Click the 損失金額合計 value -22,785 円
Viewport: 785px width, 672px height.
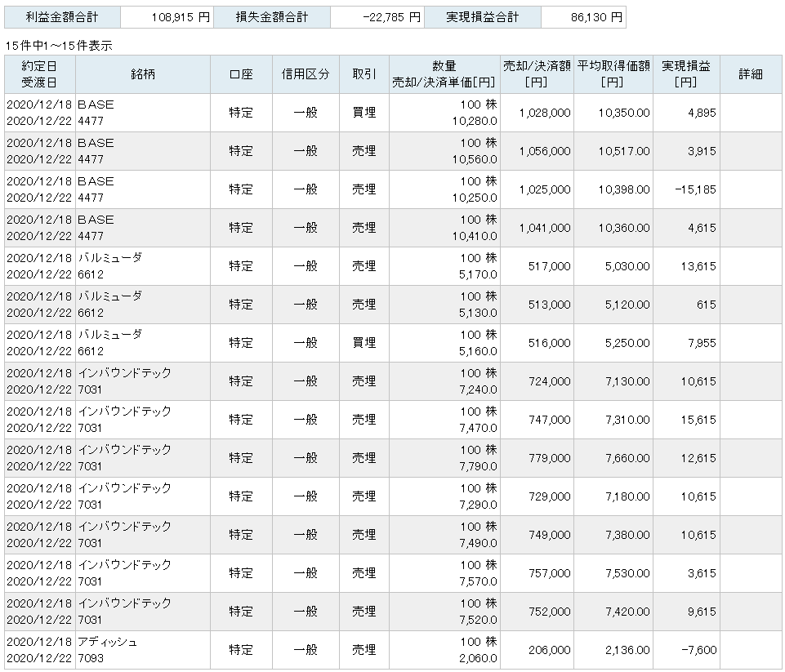coord(377,17)
